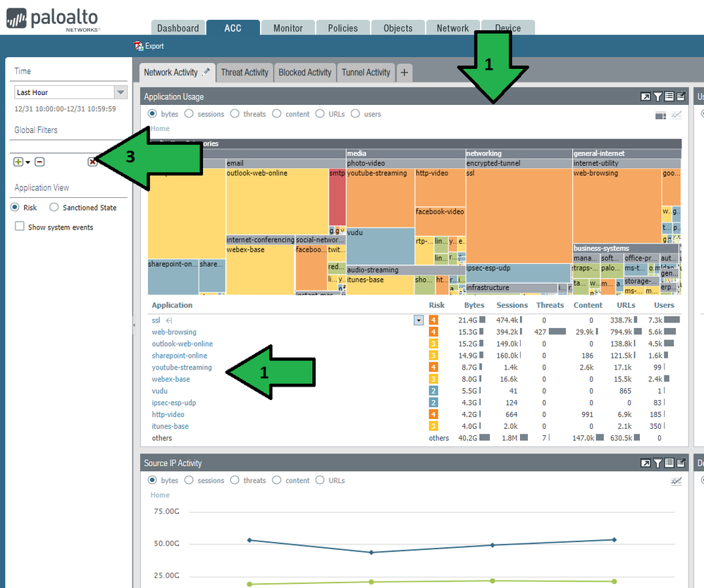Screen dimensions: 704x588
Task: Maximize the Application Usage widget
Action: [x=645, y=96]
